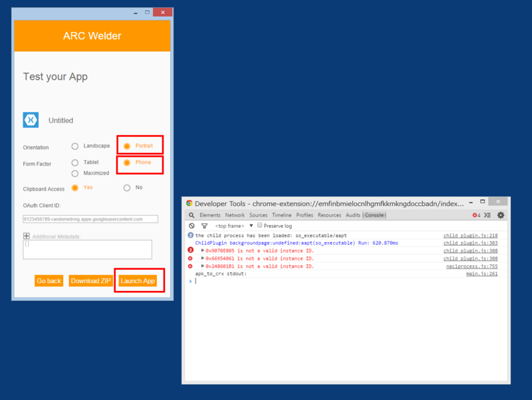Click the Additional Metadata text area
Viewport: 532px width, 400px height.
coord(87,249)
